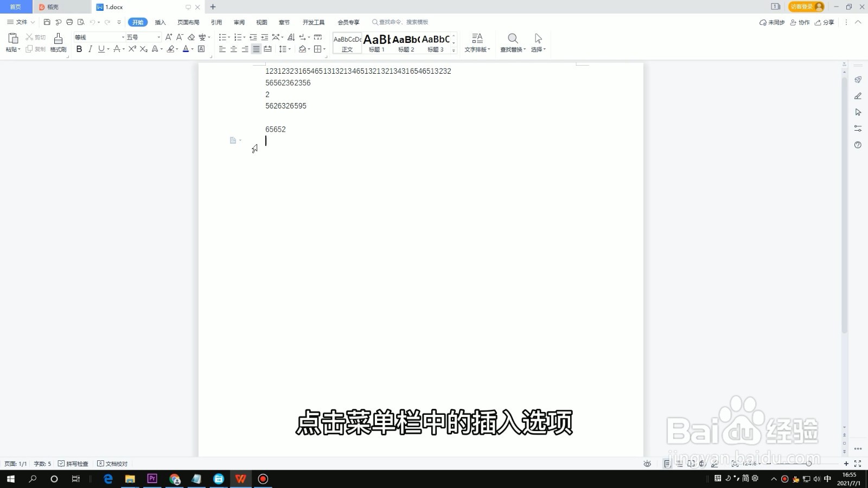The width and height of the screenshot is (868, 488).
Task: Open the font size dropdown (五号)
Action: click(158, 37)
